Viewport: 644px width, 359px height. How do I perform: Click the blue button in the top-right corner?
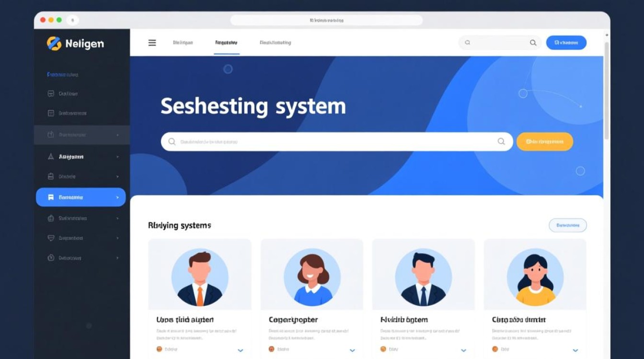[x=566, y=43]
